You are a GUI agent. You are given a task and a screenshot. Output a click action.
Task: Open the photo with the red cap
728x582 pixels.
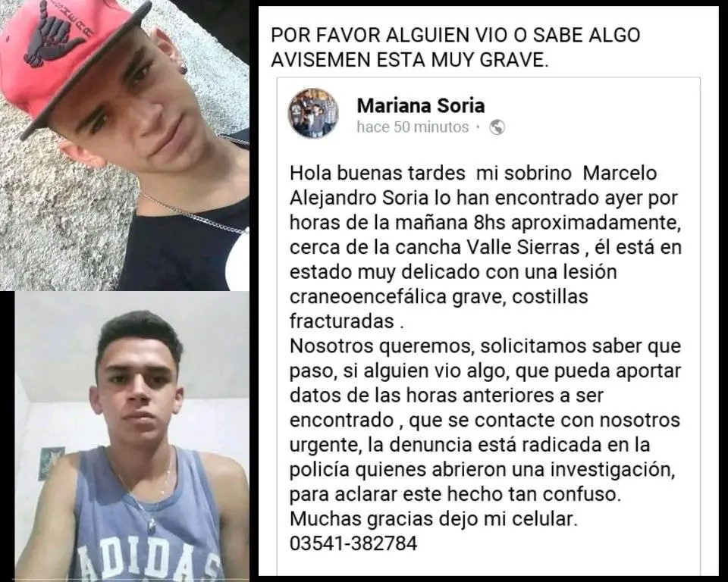(124, 145)
